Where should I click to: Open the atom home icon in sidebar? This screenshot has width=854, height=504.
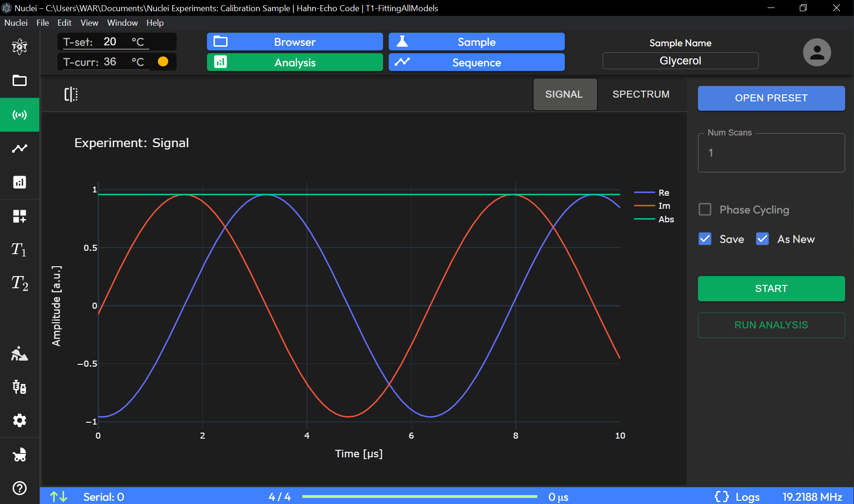[20, 46]
